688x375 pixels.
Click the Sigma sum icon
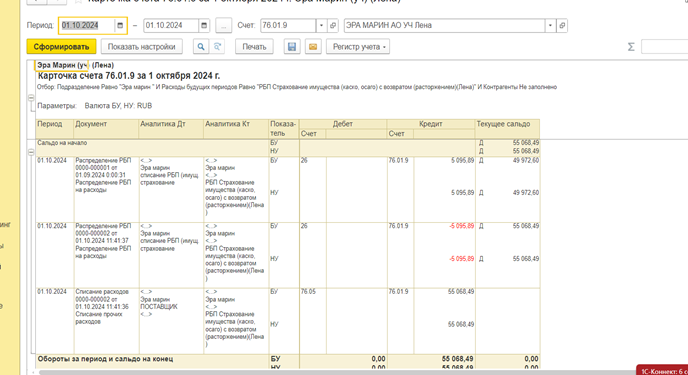(x=631, y=46)
